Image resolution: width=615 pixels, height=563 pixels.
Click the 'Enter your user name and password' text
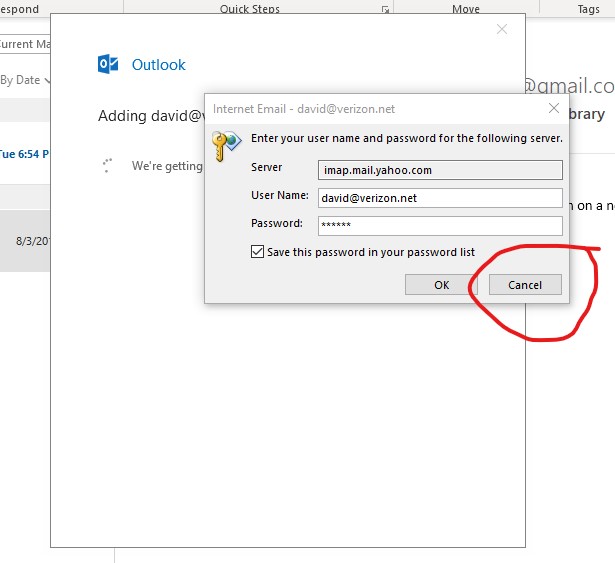coord(407,138)
